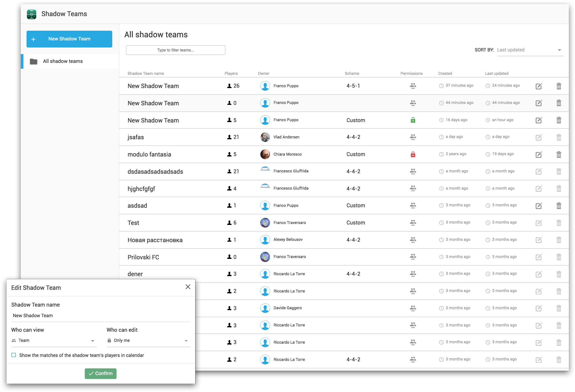Click team permissions icon for jsafas
Viewport: 575px width, 392px height.
[x=413, y=137]
